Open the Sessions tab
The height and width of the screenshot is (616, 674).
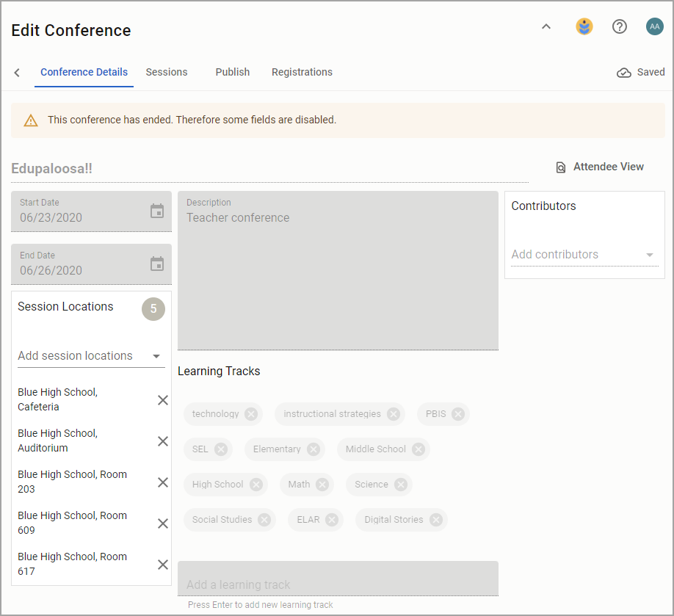coord(167,72)
